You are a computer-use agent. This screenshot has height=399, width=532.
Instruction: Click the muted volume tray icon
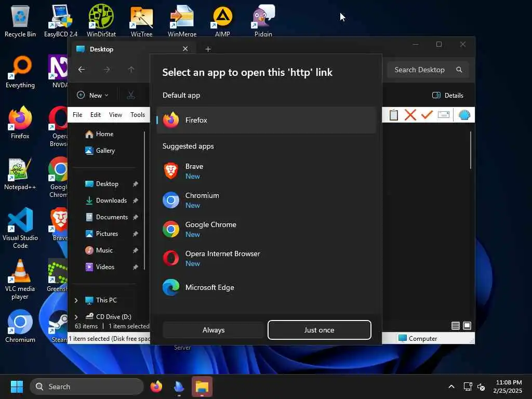pos(481,387)
